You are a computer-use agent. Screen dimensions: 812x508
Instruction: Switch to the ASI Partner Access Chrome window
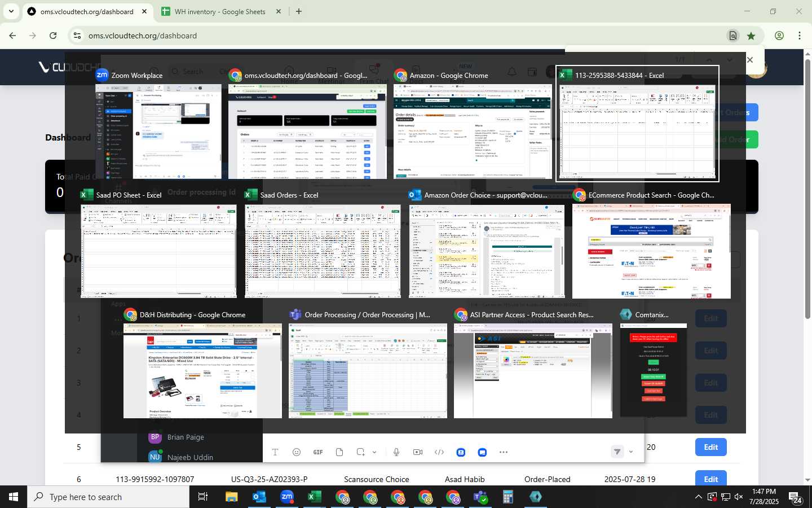(533, 371)
